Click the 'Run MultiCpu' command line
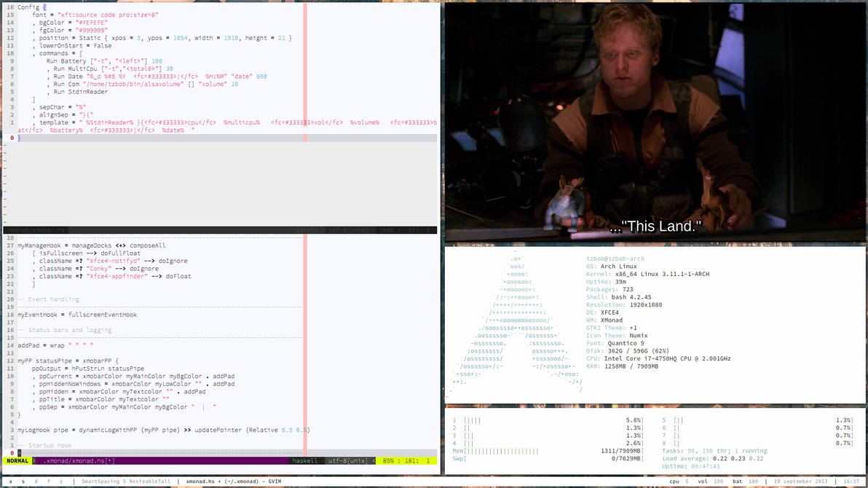 click(x=110, y=69)
